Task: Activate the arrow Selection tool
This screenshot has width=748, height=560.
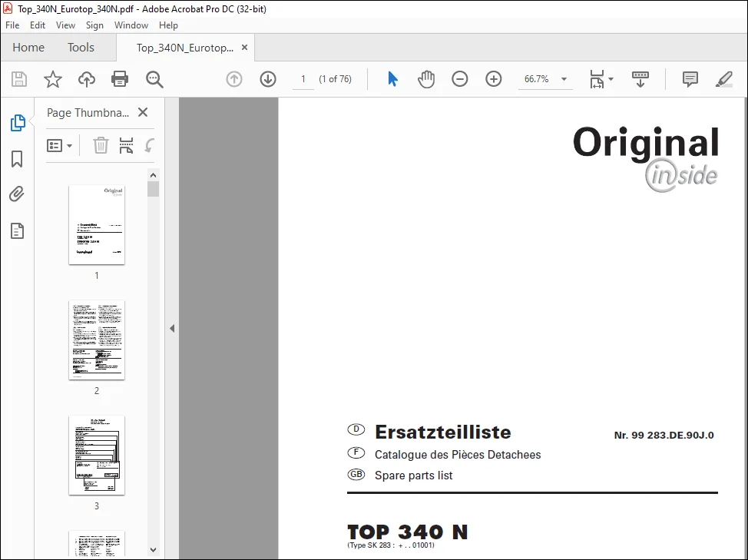Action: coord(392,78)
